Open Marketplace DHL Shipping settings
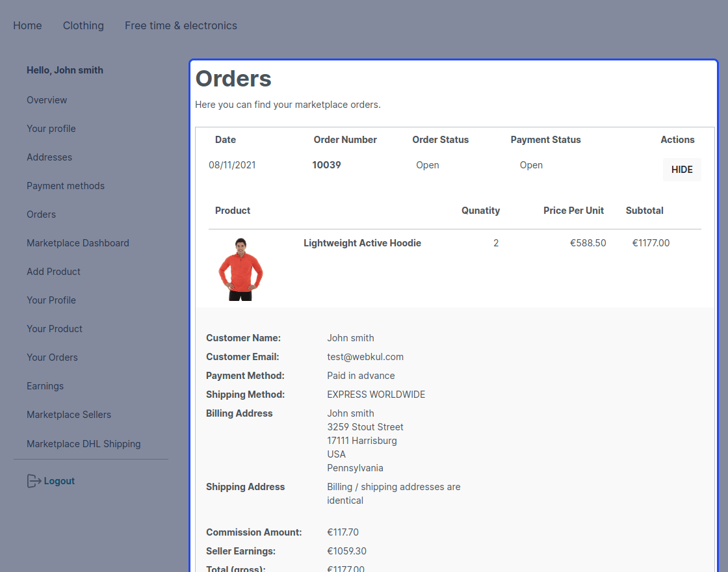Viewport: 728px width, 572px height. coord(84,444)
